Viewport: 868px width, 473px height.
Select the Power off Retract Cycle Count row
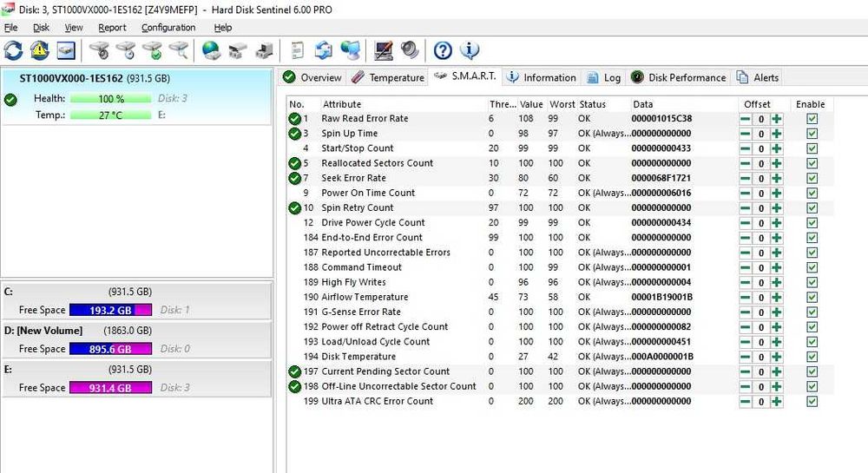click(559, 327)
